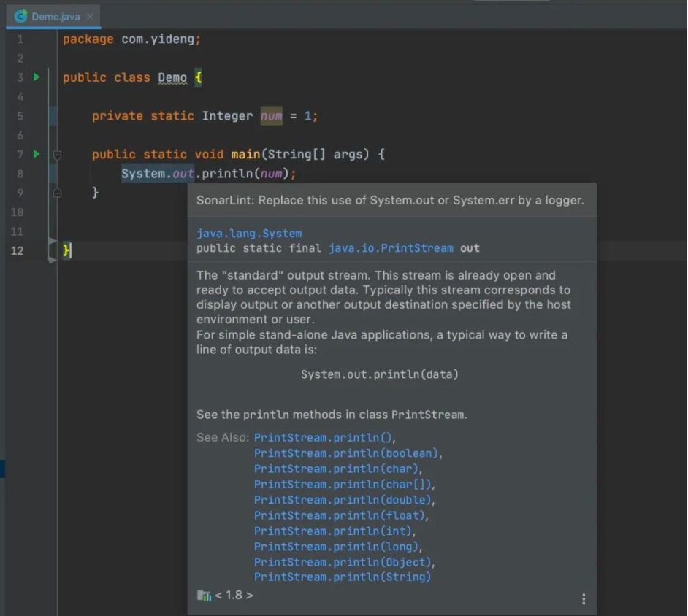Open the java.lang.System link
688x616 pixels.
click(x=249, y=234)
